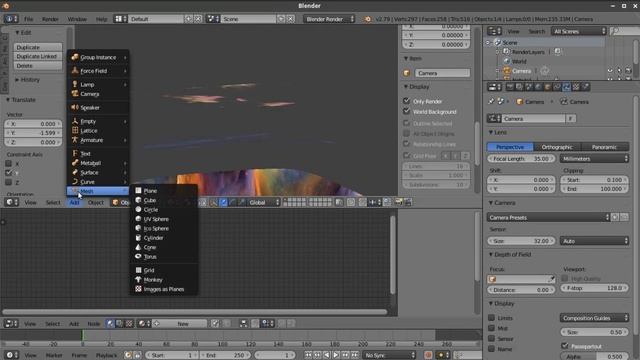Click the Cone icon in Mesh submenu

(138, 247)
